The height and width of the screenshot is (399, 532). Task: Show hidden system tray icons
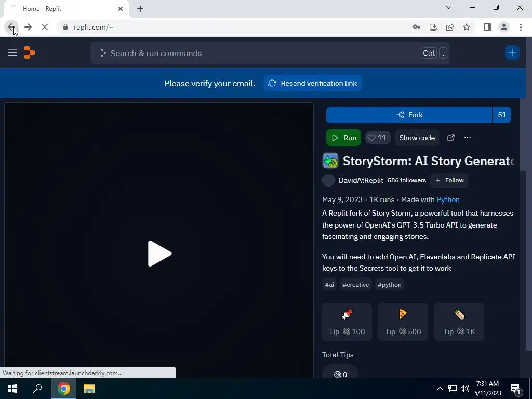click(440, 389)
